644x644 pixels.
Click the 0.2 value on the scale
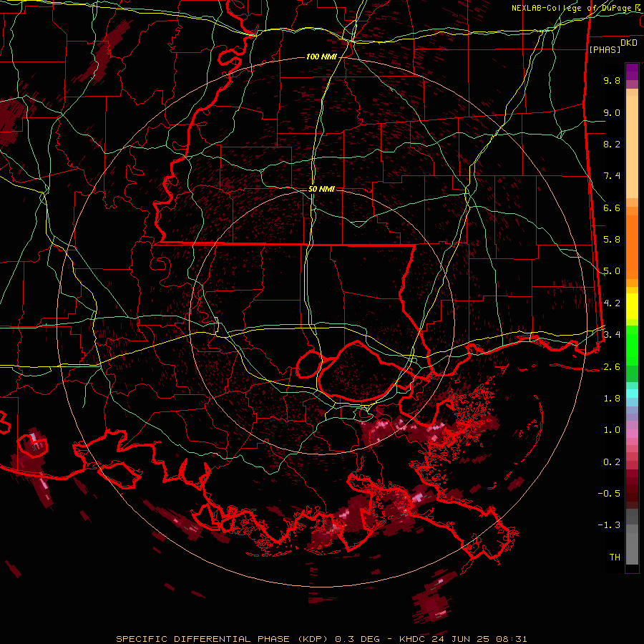[x=612, y=462]
